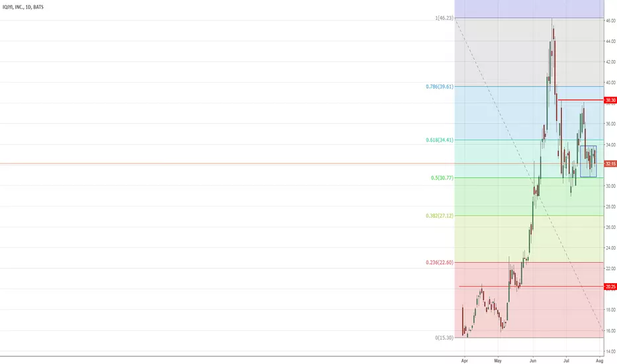Screen dimensions: 617x364
Task: Click the Aug label on time axis
Action: point(599,361)
